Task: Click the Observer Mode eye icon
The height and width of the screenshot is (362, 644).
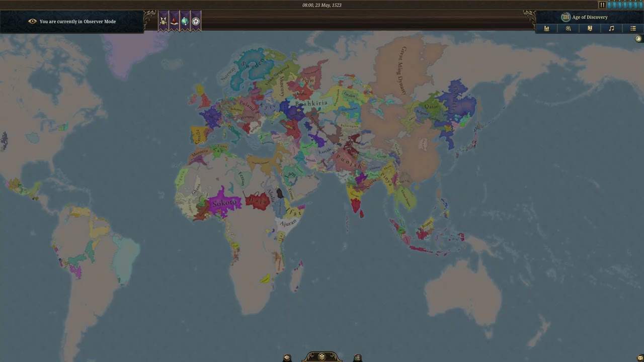Action: (33, 22)
